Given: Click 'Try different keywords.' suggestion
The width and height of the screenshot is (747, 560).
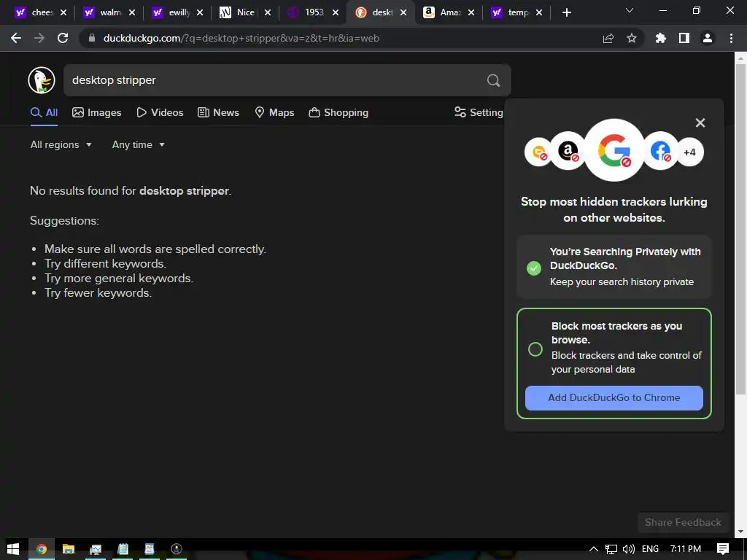Looking at the screenshot, I should pos(105,263).
